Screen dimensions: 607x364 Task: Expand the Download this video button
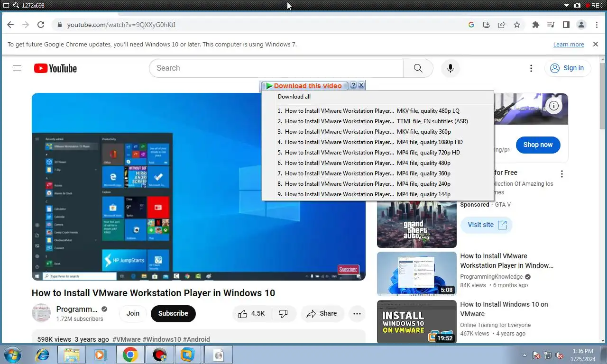[304, 86]
